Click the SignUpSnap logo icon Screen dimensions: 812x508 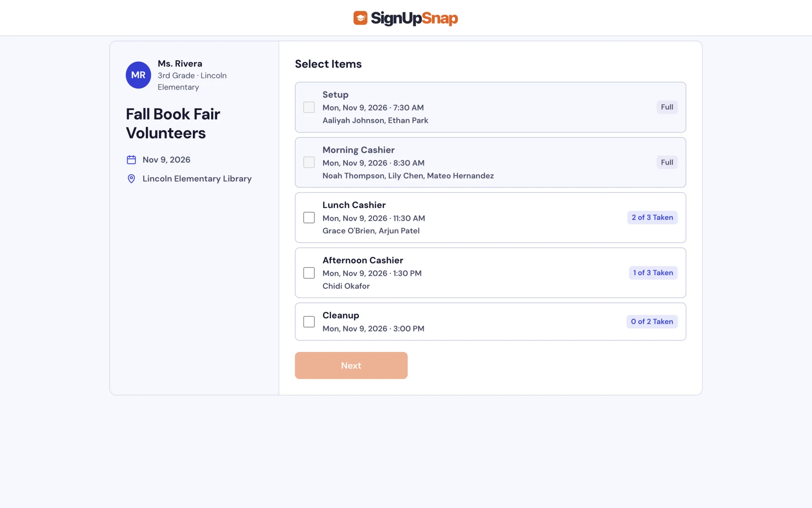[x=360, y=18]
